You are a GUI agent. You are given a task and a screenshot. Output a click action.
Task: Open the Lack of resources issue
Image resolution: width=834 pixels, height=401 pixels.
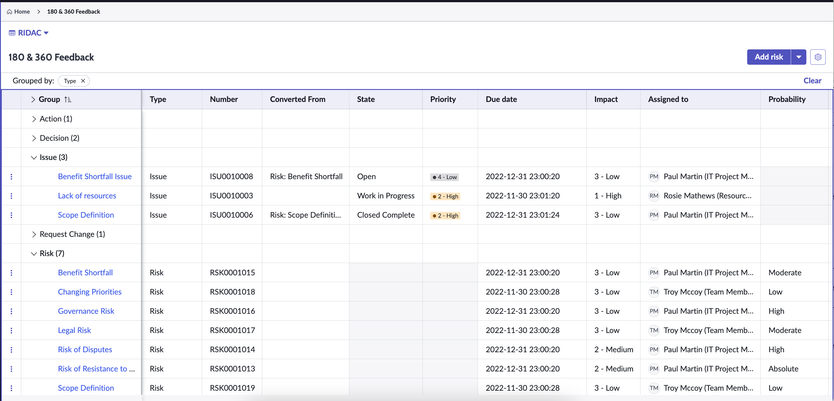pos(87,196)
